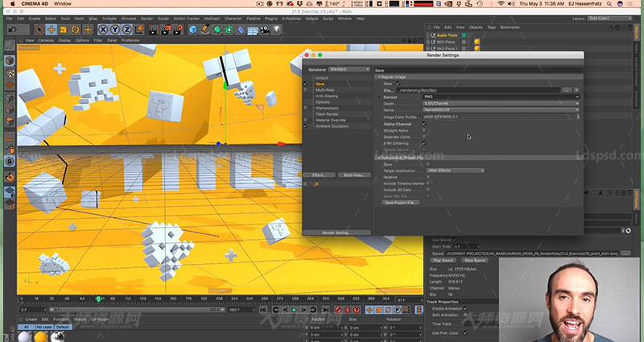Image resolution: width=644 pixels, height=342 pixels.
Task: Activate the Rotate tool
Action: tap(76, 30)
